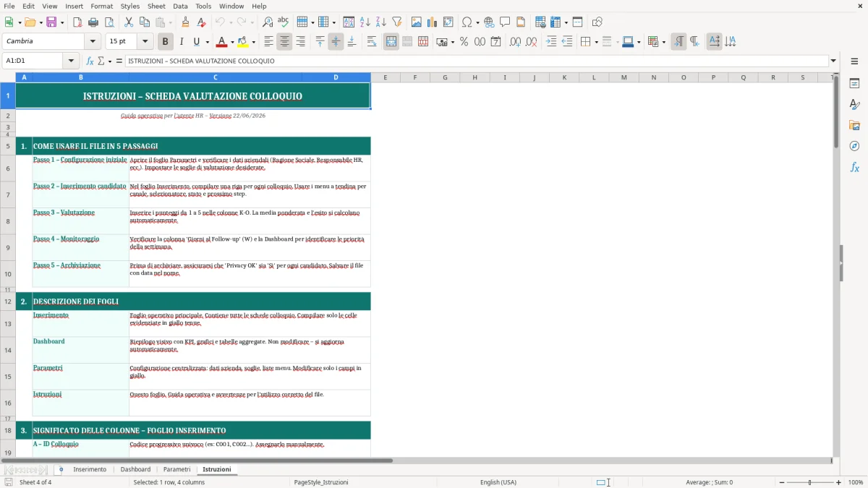Insert hyperlink icon
868x488 pixels.
[489, 22]
